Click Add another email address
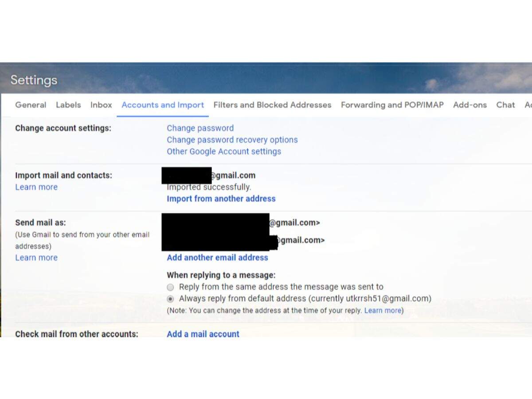532x399 pixels. click(x=217, y=258)
